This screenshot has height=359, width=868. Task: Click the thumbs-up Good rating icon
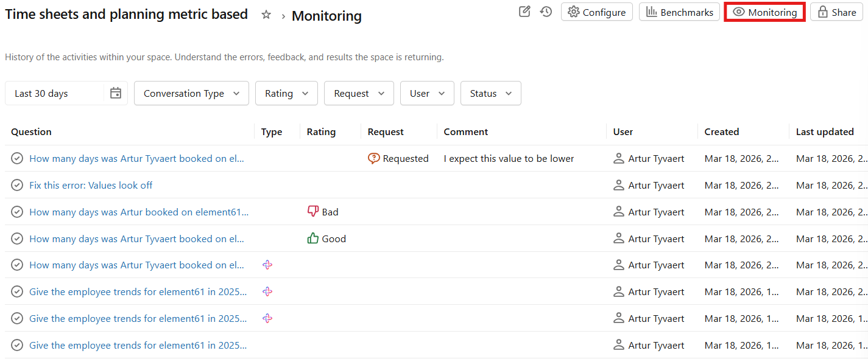click(x=312, y=238)
